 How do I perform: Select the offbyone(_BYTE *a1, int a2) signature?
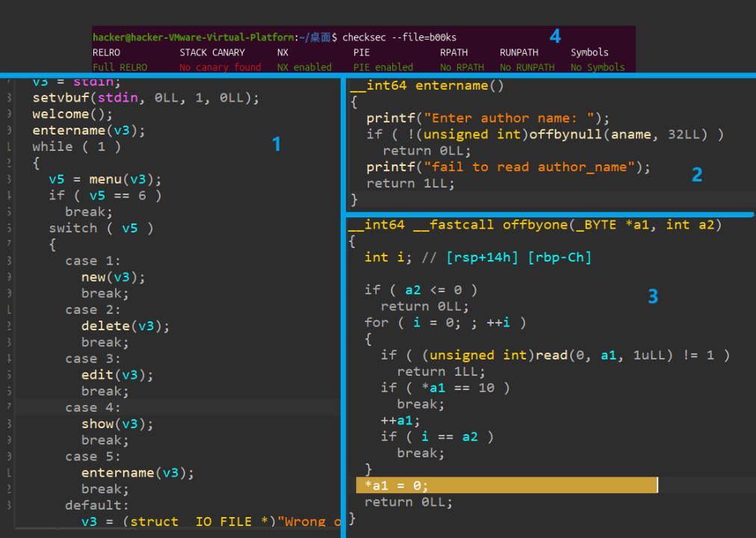tap(535, 225)
